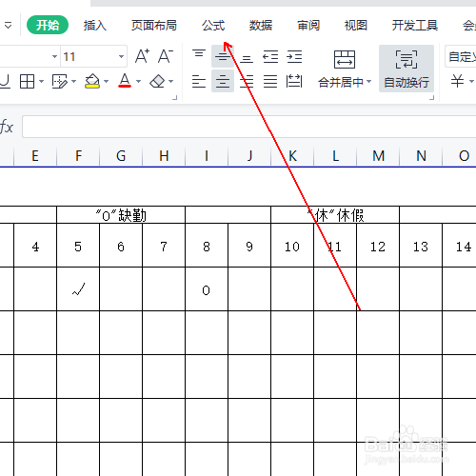Open the 视图 tab
This screenshot has height=476, width=476.
point(356,25)
